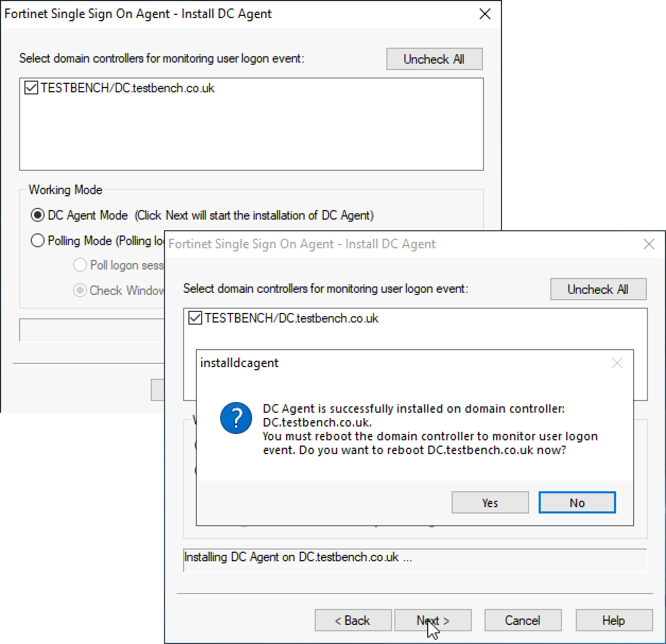This screenshot has width=666, height=644.
Task: Cancel the Fortinet DC Agent installation
Action: coord(523,620)
